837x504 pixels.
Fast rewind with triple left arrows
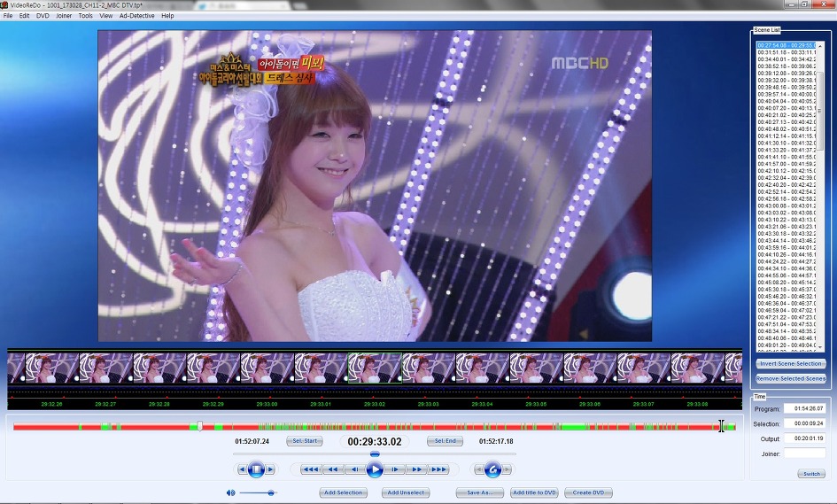pos(311,469)
